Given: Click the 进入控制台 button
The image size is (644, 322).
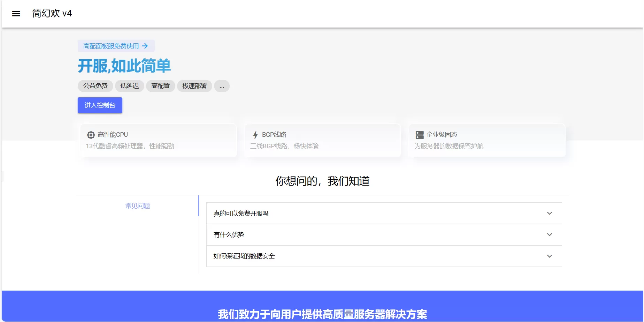Looking at the screenshot, I should click(x=100, y=105).
